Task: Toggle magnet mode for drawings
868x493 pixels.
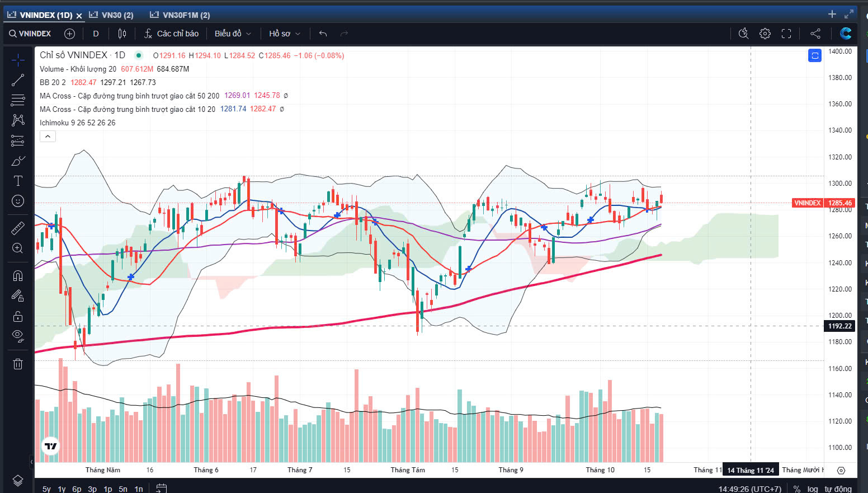Action: (x=18, y=275)
